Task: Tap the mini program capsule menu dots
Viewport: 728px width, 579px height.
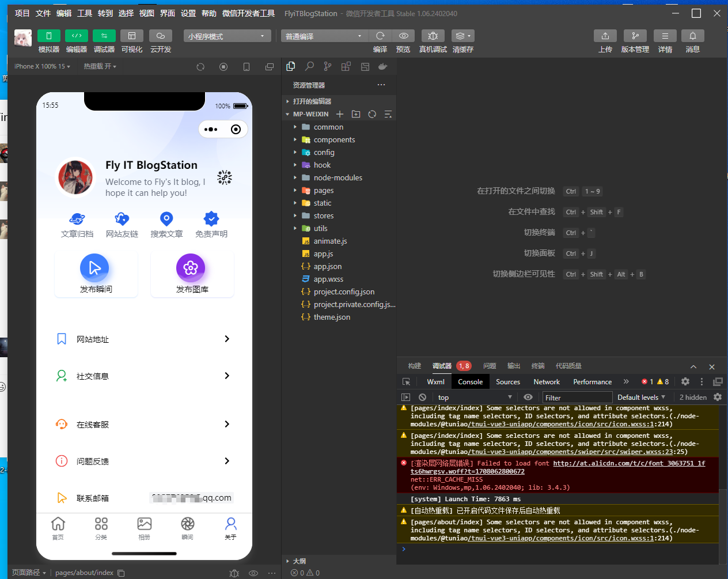Action: point(211,129)
